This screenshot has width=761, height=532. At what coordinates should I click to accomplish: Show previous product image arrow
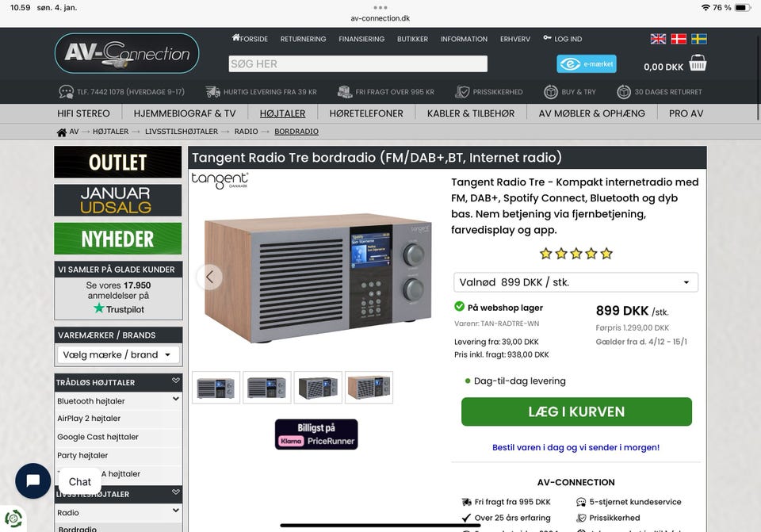(x=209, y=277)
